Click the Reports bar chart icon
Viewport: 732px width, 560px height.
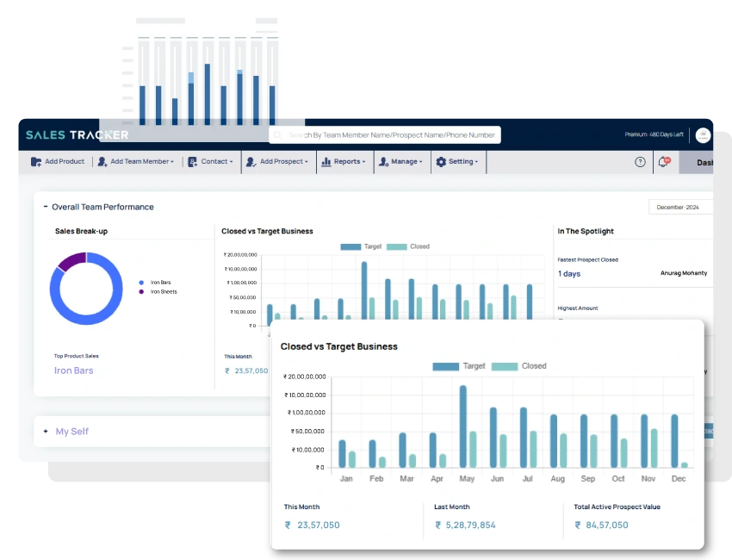pyautogui.click(x=326, y=162)
